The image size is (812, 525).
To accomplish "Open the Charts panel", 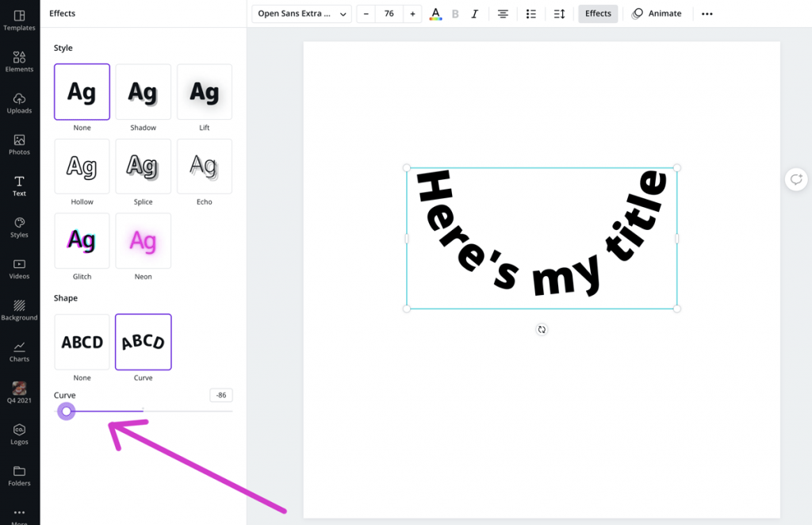I will [x=19, y=353].
